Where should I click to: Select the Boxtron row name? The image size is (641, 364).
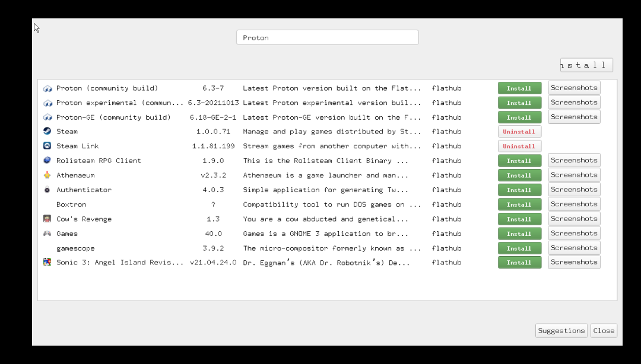[x=71, y=205]
